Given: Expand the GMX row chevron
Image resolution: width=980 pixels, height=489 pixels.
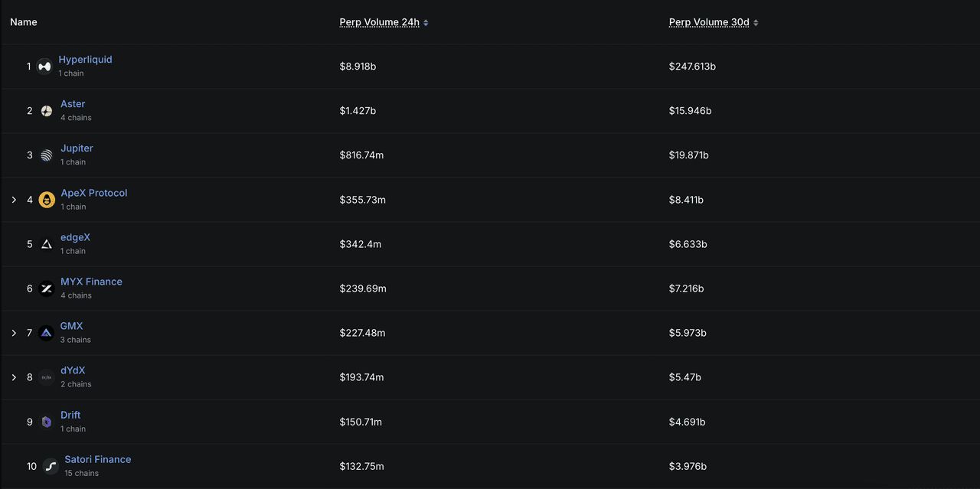Looking at the screenshot, I should click(14, 333).
